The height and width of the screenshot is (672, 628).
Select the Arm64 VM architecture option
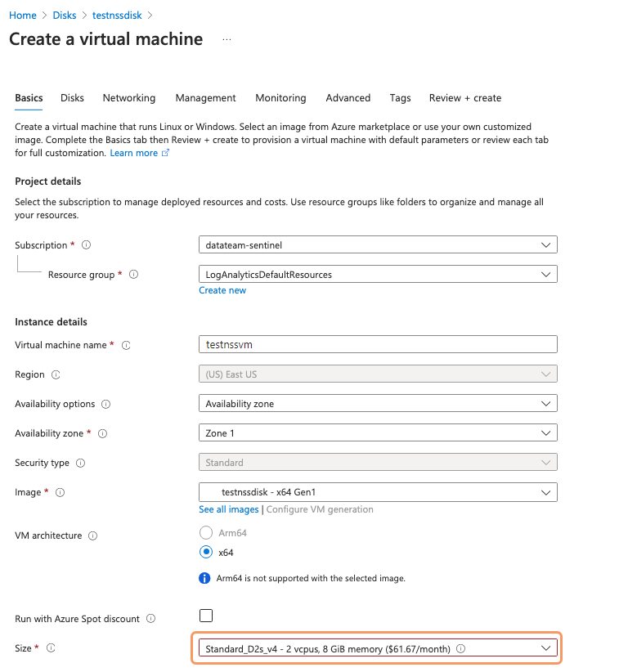pos(206,532)
